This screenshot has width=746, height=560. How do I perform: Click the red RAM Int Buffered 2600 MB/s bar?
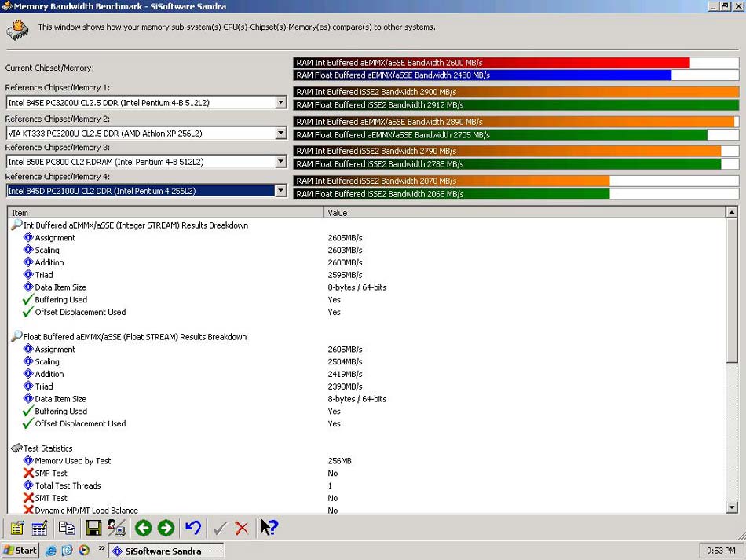point(492,63)
